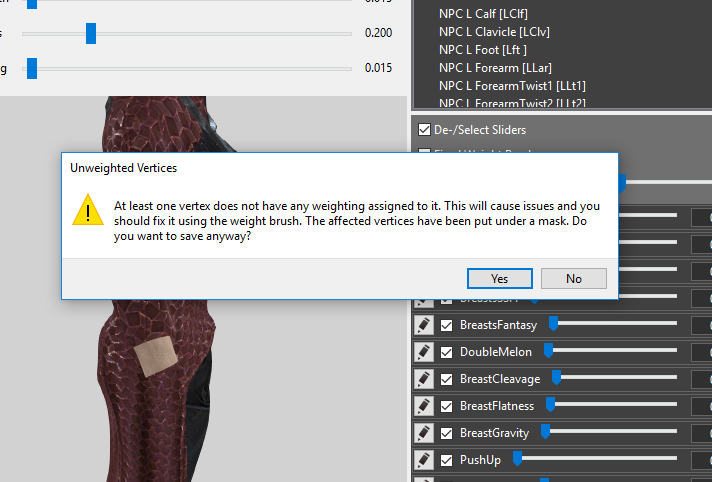Viewport: 712px width, 482px height.
Task: Uncheck the BreastGravity checkbox
Action: [446, 433]
